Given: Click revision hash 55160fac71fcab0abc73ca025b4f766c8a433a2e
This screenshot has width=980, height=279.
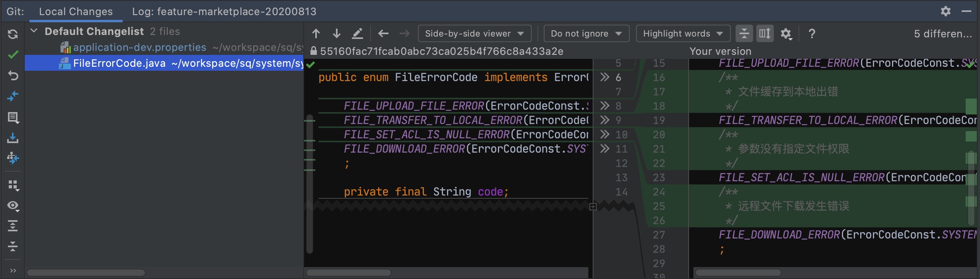Looking at the screenshot, I should point(442,51).
